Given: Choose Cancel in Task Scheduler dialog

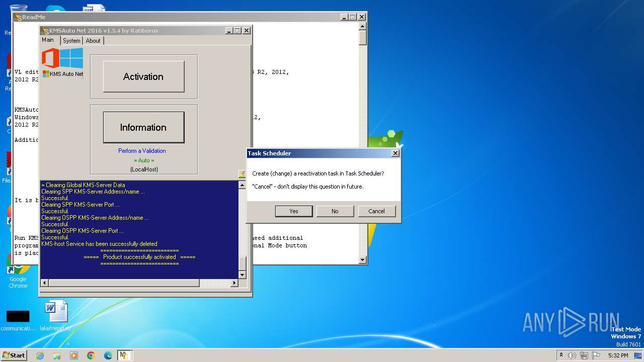Looking at the screenshot, I should (x=376, y=211).
